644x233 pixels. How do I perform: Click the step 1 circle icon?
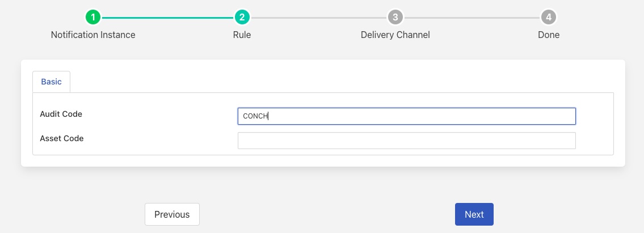coord(93,17)
